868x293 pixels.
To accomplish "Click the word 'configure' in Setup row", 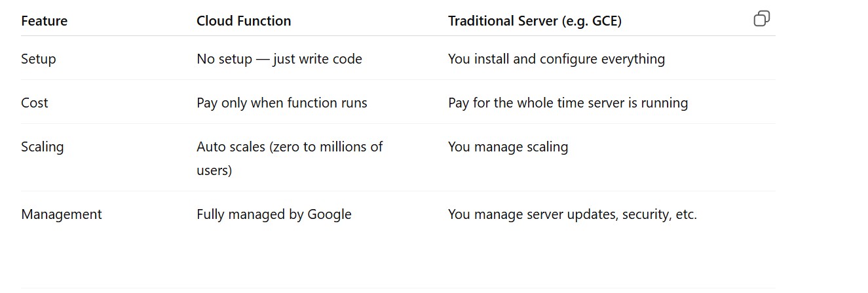I will tap(569, 59).
